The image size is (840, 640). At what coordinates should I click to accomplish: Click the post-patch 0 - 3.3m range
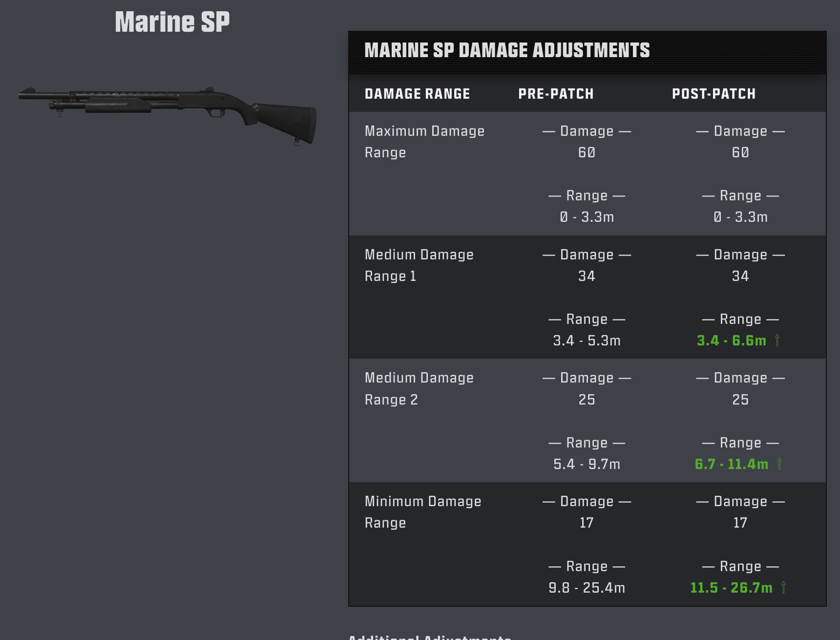[x=740, y=217]
